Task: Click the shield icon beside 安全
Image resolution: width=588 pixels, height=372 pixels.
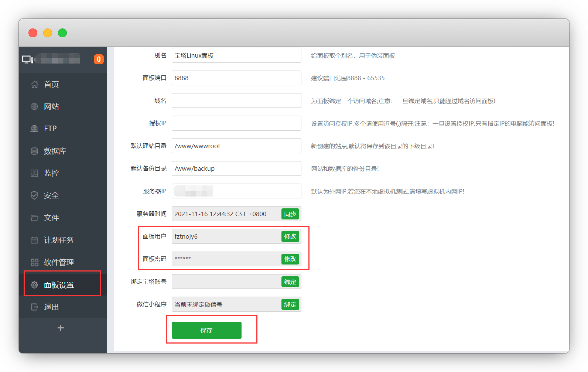Action: (34, 195)
